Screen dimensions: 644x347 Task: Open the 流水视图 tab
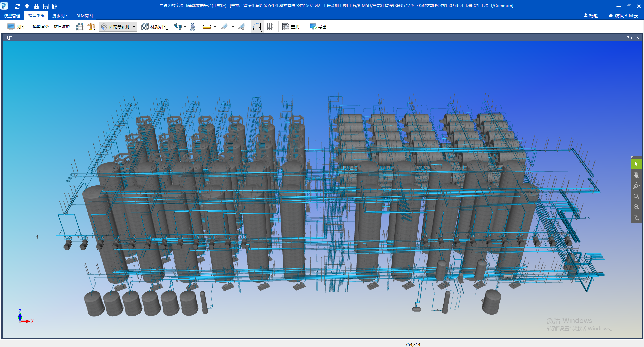tap(60, 16)
